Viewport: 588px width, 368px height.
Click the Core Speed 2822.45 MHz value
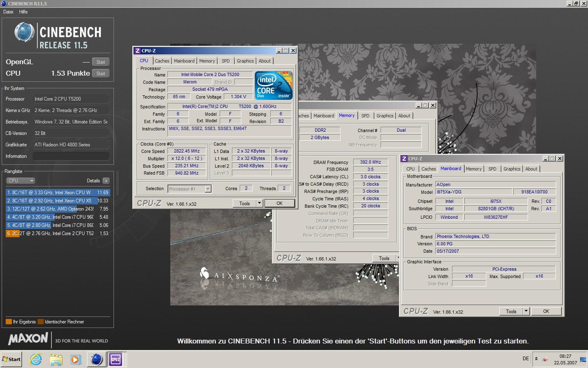[187, 151]
